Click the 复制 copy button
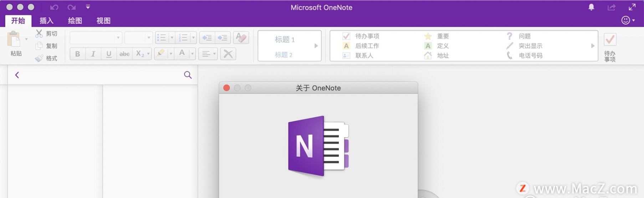This screenshot has width=644, height=198. coord(46,46)
